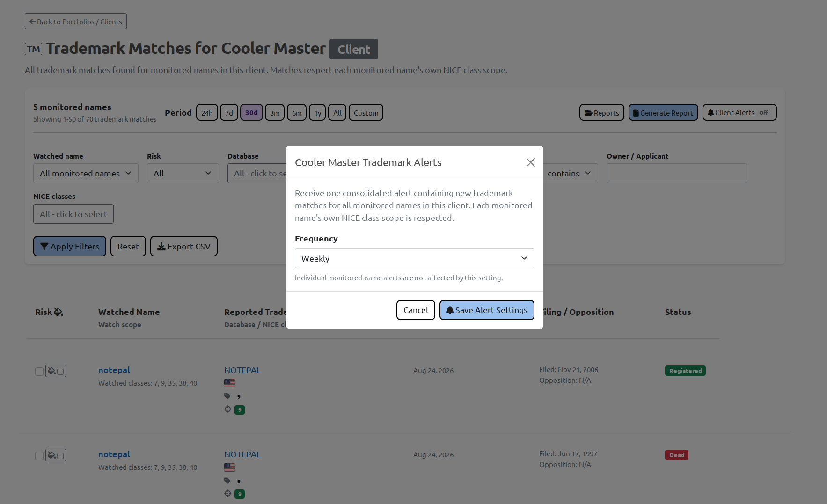Screen dimensions: 827x504
Task: Click the Client badge in the title
Action: 354,49
